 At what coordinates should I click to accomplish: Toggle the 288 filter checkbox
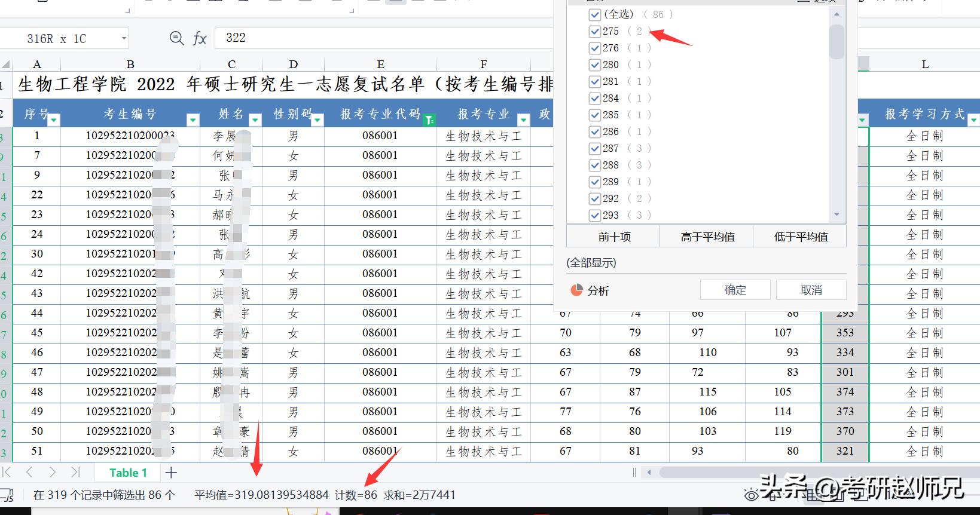click(x=594, y=165)
